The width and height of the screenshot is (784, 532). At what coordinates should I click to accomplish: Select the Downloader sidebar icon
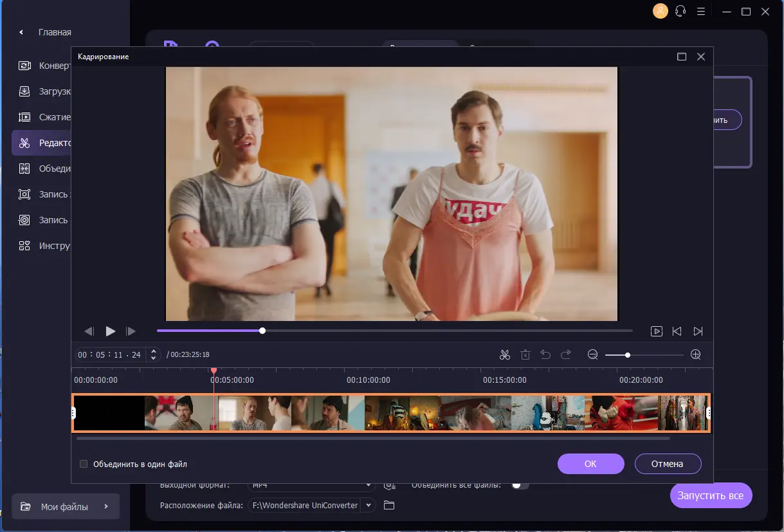24,91
